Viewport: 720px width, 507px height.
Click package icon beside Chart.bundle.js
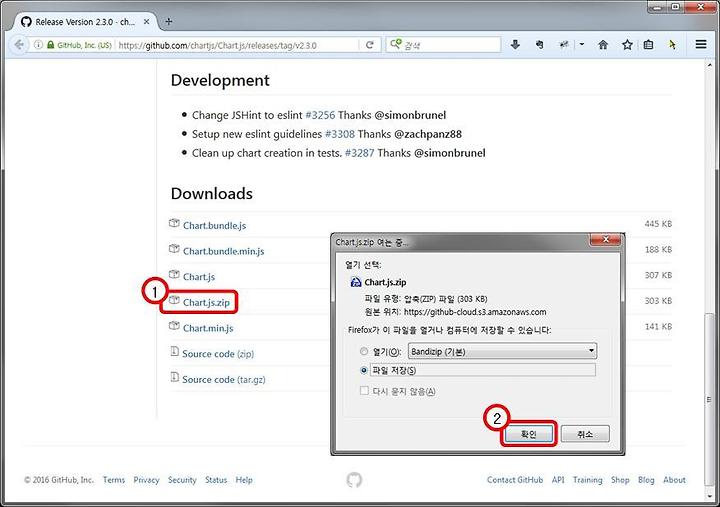174,223
